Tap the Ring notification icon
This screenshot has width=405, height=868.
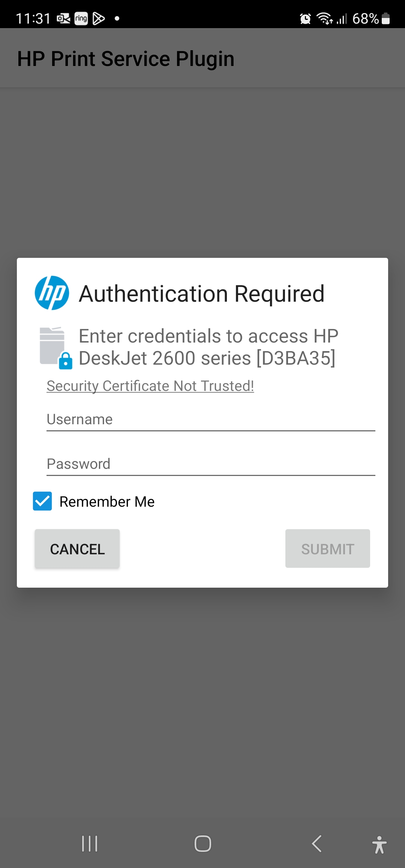click(81, 18)
